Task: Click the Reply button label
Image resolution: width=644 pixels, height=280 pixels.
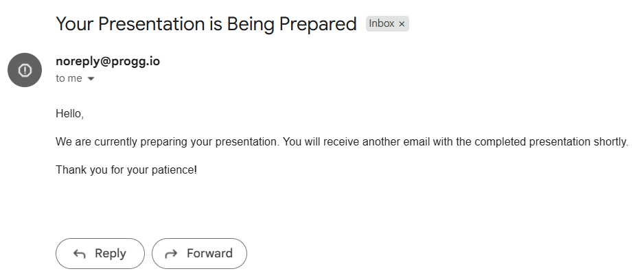Action: [111, 253]
